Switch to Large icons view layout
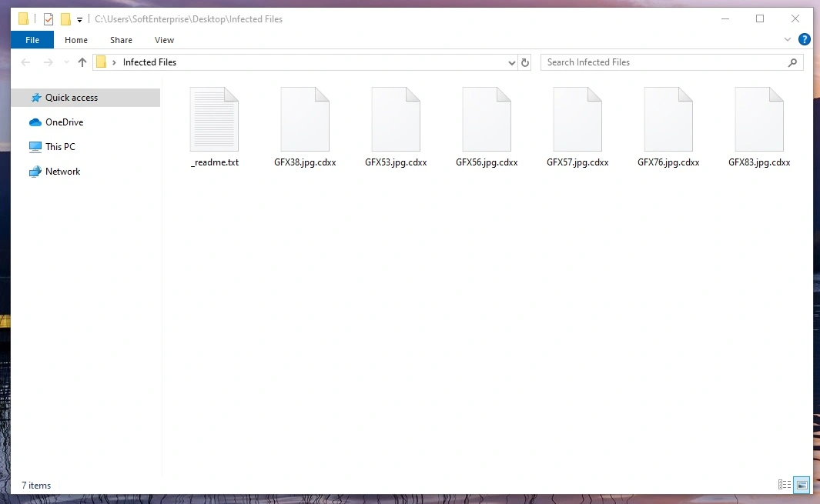Image resolution: width=820 pixels, height=504 pixels. [x=802, y=485]
